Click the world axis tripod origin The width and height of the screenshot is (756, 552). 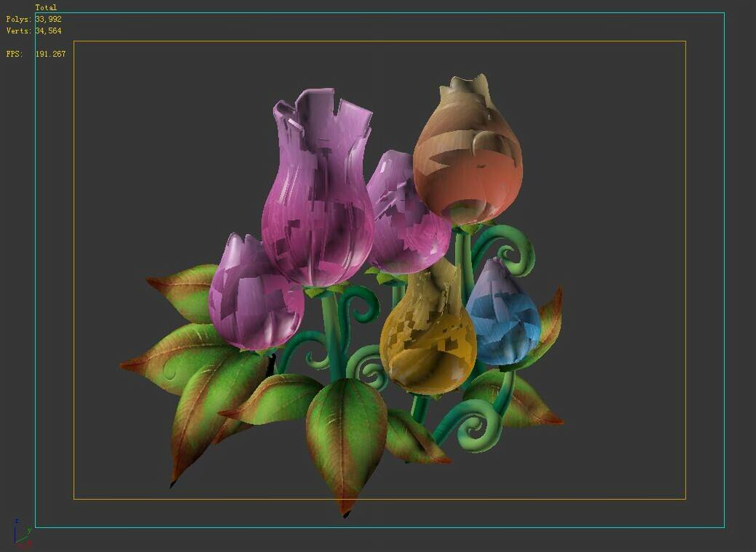(x=15, y=543)
